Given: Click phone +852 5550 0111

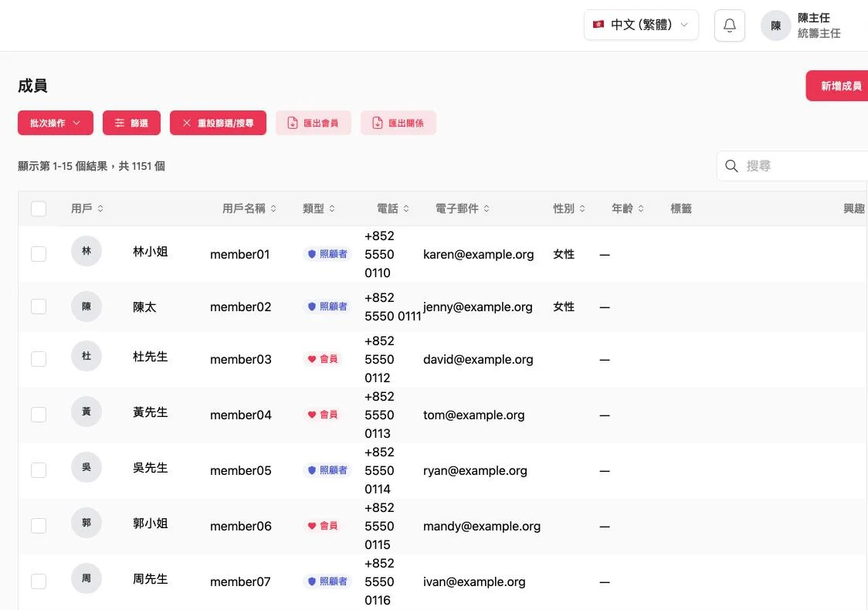Looking at the screenshot, I should [393, 307].
